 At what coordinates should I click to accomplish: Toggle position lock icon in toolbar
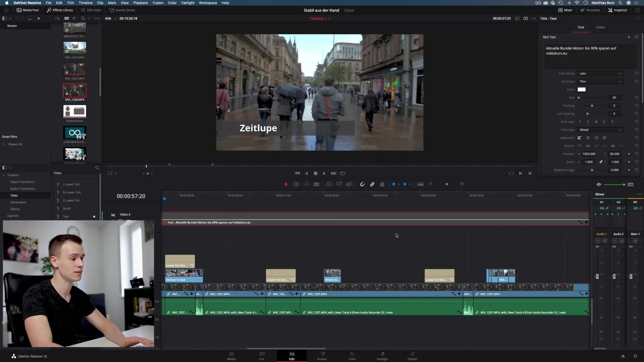pos(382,184)
